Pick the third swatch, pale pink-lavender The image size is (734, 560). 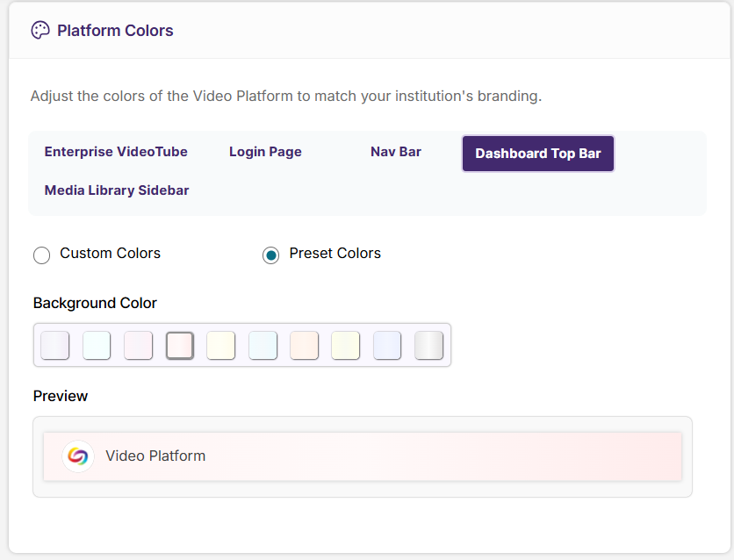[138, 345]
